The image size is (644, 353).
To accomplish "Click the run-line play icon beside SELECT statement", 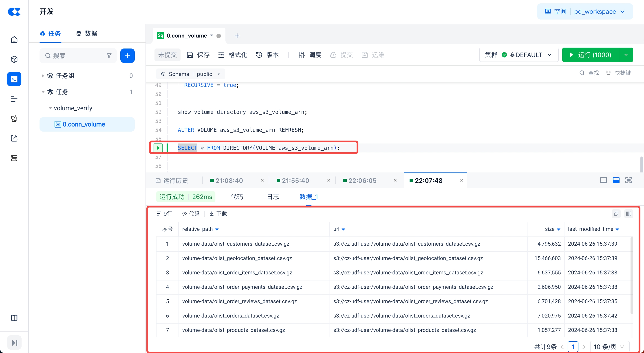I will pyautogui.click(x=158, y=148).
